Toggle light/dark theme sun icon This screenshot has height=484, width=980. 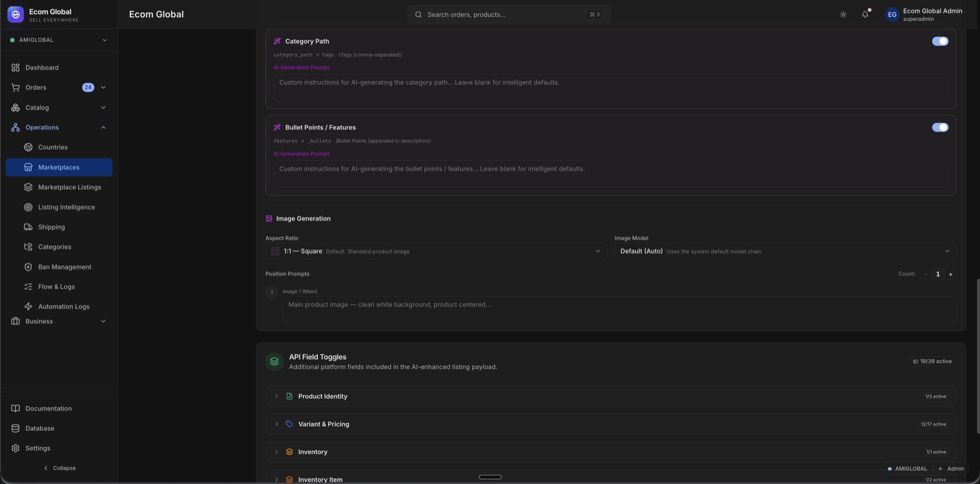[x=843, y=15]
